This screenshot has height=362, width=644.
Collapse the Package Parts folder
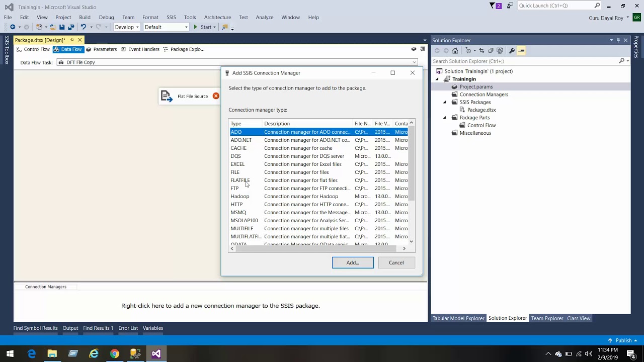click(x=444, y=118)
